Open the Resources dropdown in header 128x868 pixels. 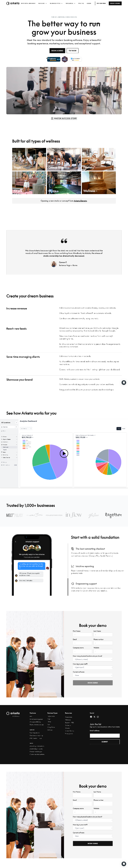(70, 3)
